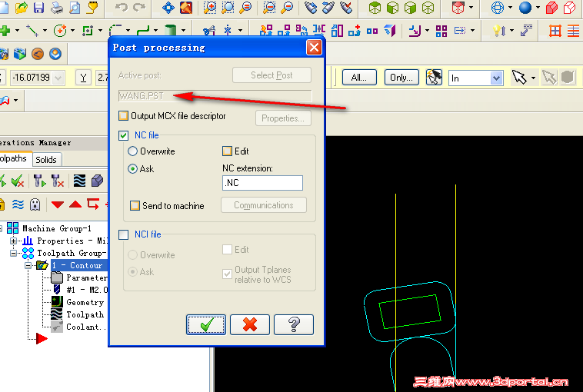
Task: Click the Only... selection button
Action: 401,78
